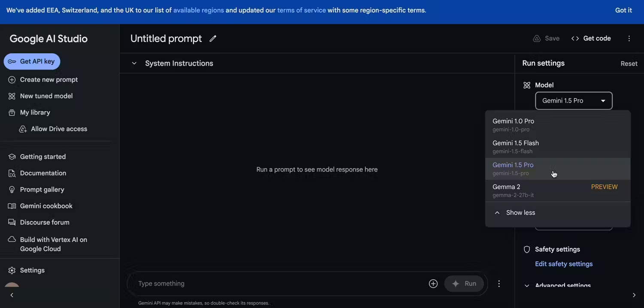The height and width of the screenshot is (308, 644).
Task: Save the prompt with the Save icon
Action: pyautogui.click(x=546, y=38)
